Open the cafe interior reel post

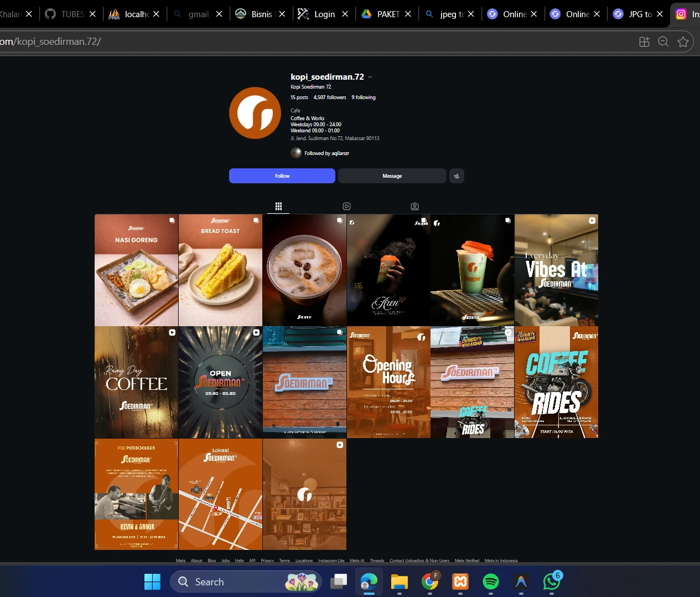(x=304, y=495)
